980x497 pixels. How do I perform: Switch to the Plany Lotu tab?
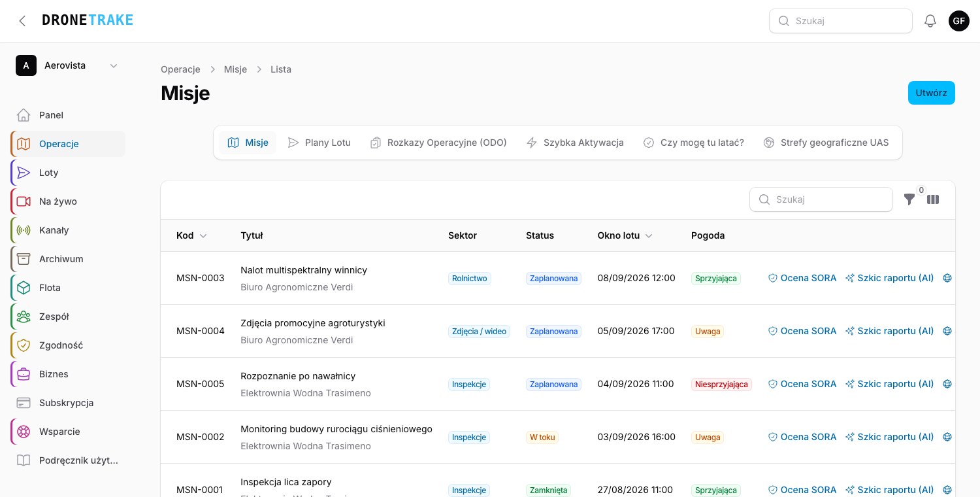pyautogui.click(x=319, y=143)
